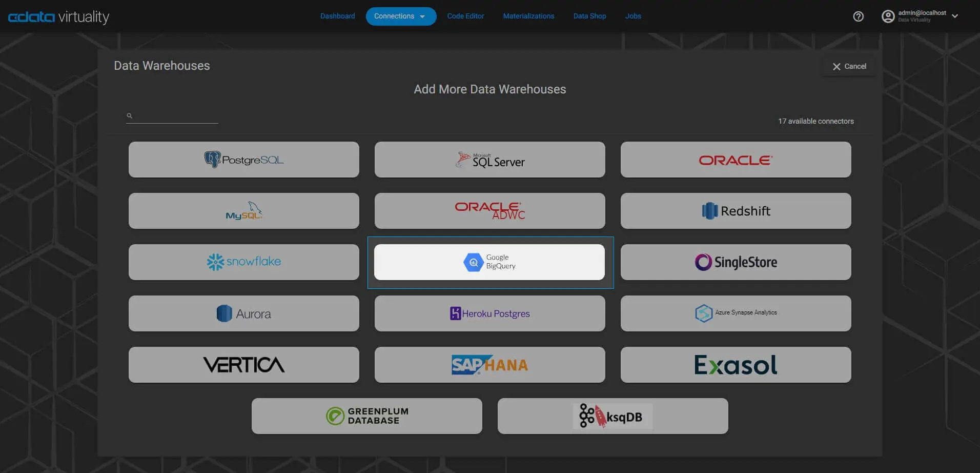Viewport: 980px width, 473px height.
Task: Select the Aurora connector card
Action: (244, 313)
